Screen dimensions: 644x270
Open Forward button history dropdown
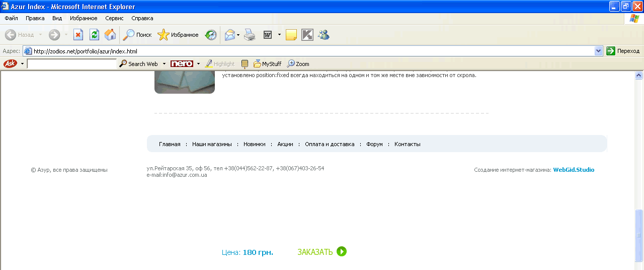[x=66, y=35]
